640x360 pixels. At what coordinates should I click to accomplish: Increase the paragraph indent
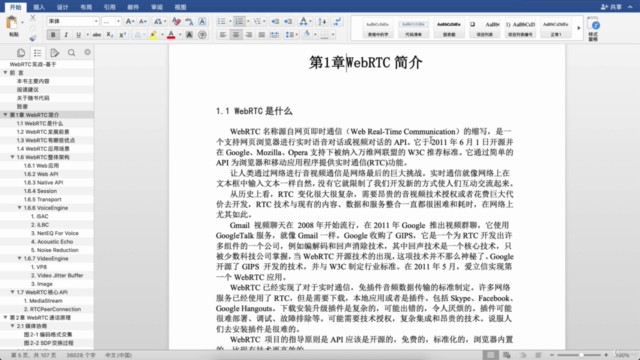click(288, 21)
